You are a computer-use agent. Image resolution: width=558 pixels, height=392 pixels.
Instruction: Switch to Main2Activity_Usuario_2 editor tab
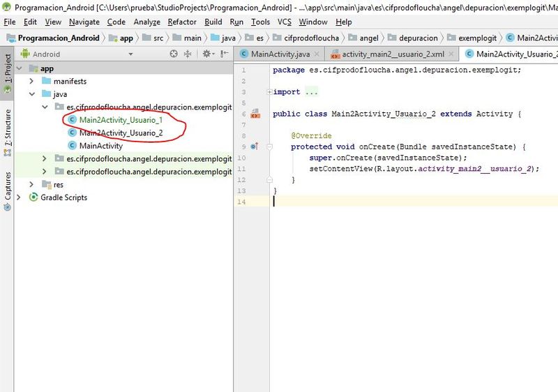511,54
